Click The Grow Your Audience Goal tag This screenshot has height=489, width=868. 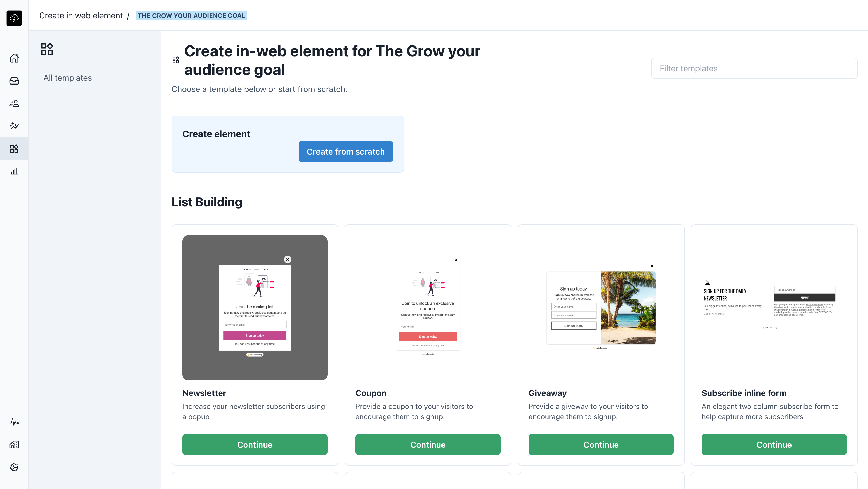coord(191,16)
